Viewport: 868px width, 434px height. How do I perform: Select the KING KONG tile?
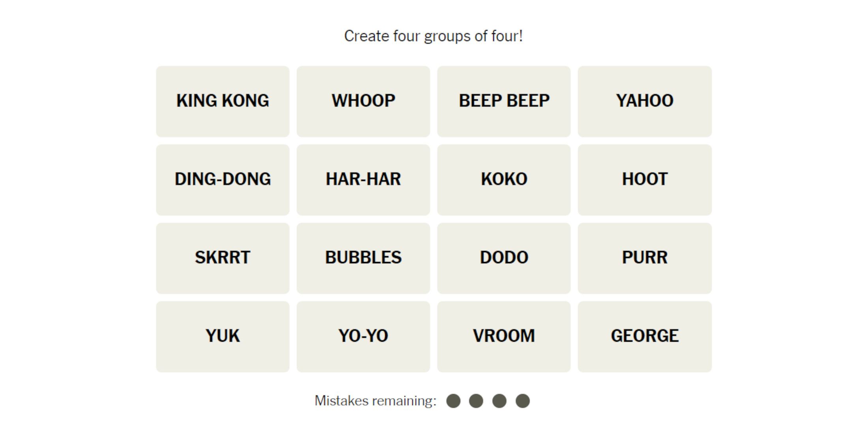[x=223, y=101]
